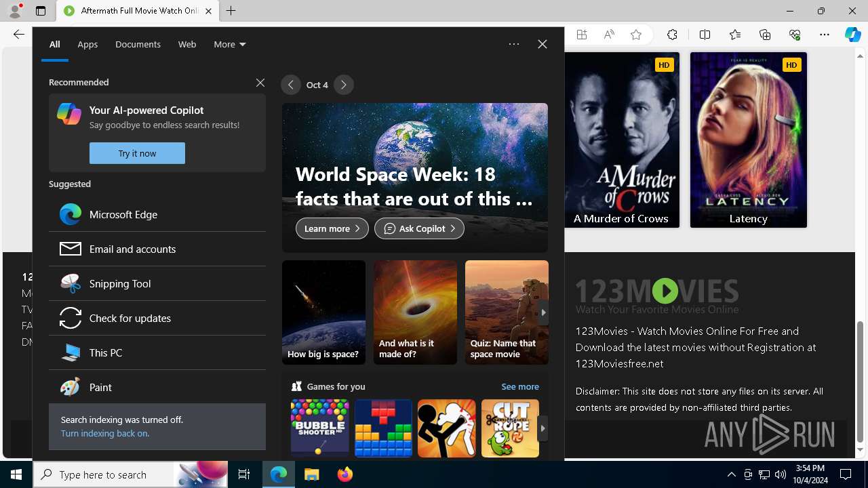868x488 pixels.
Task: Go to next day arrow after Oct 4
Action: coord(344,85)
